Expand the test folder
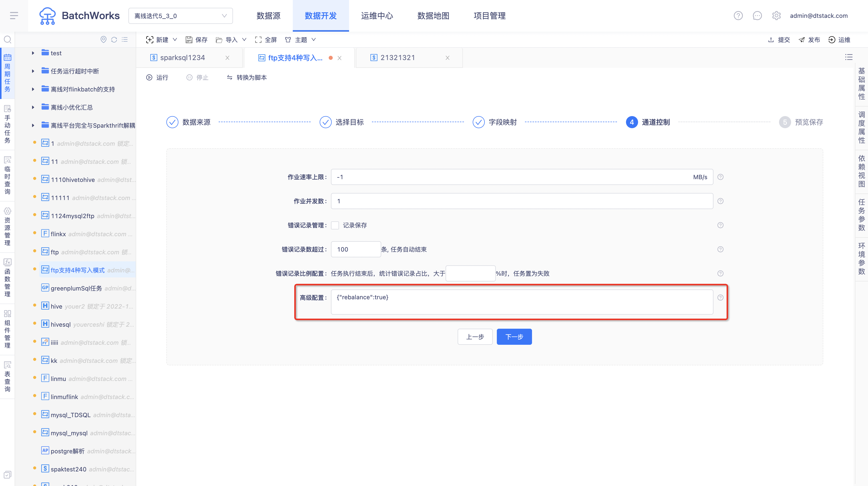This screenshot has height=486, width=868. (33, 53)
